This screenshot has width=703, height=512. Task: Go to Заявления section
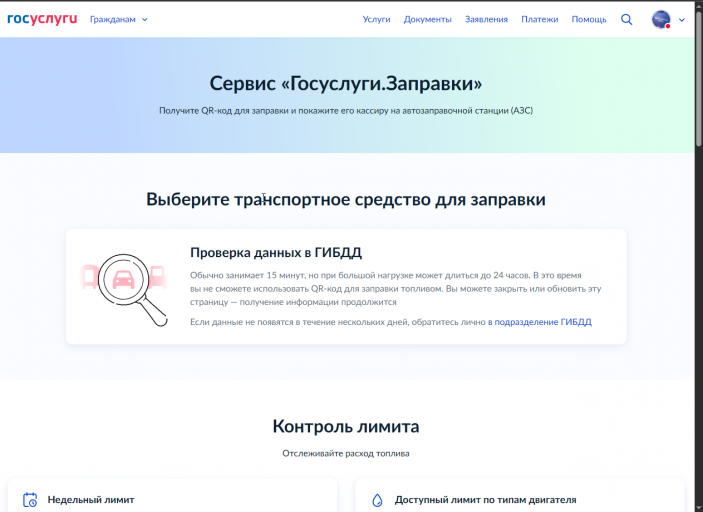(x=486, y=19)
